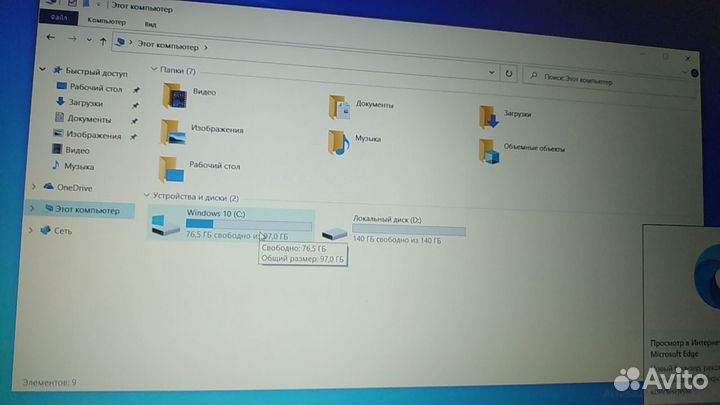Click the 'Элементов: 9' status text
Screen dimensions: 720x405
pos(49,382)
